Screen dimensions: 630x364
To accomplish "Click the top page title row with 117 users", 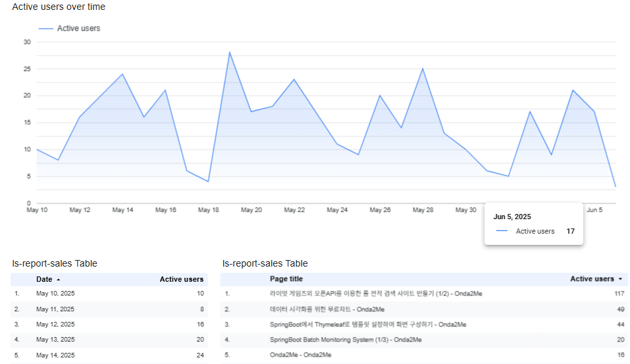I will (424, 294).
